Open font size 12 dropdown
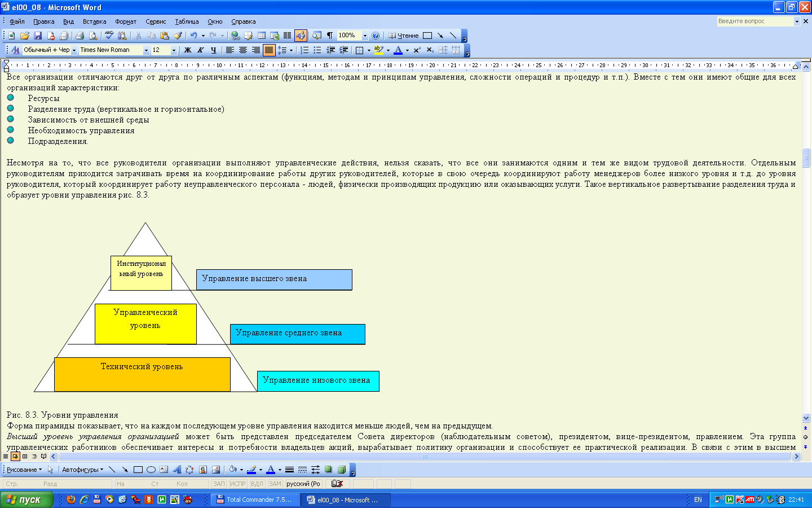The image size is (812, 508). [174, 50]
